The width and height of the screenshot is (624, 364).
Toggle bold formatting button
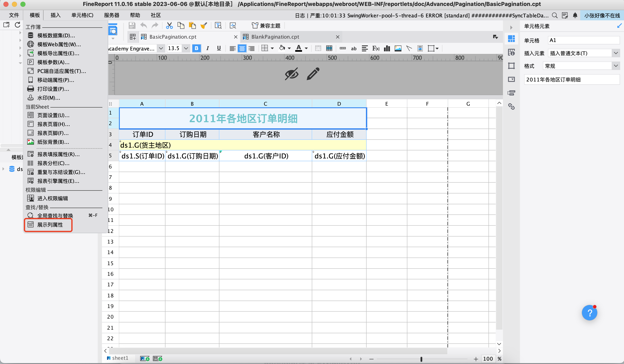196,48
